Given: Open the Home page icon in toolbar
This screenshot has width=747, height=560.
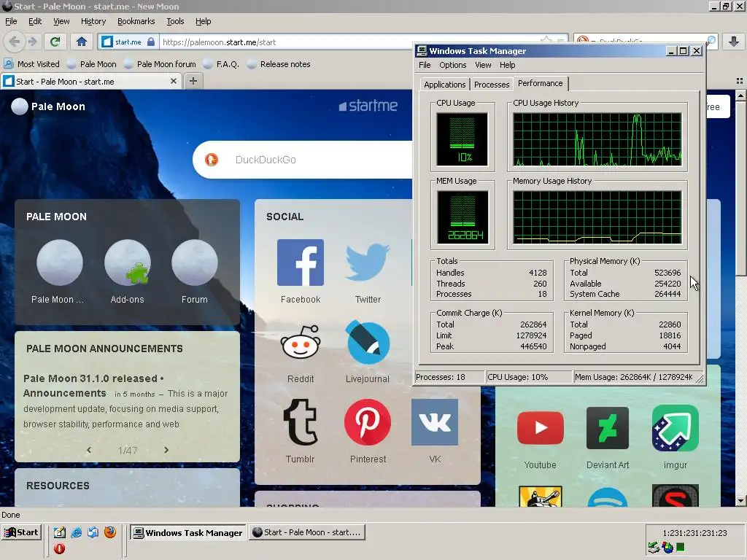Looking at the screenshot, I should (x=82, y=42).
